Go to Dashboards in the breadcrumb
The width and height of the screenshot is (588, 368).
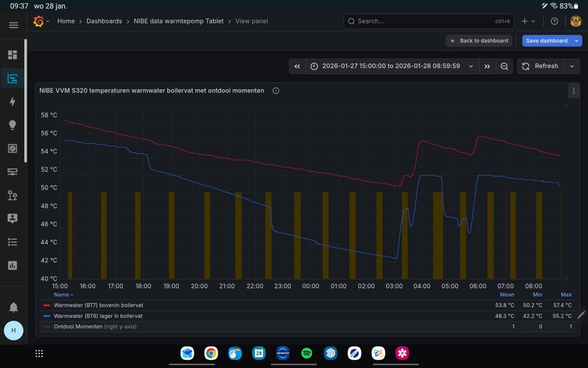(104, 21)
